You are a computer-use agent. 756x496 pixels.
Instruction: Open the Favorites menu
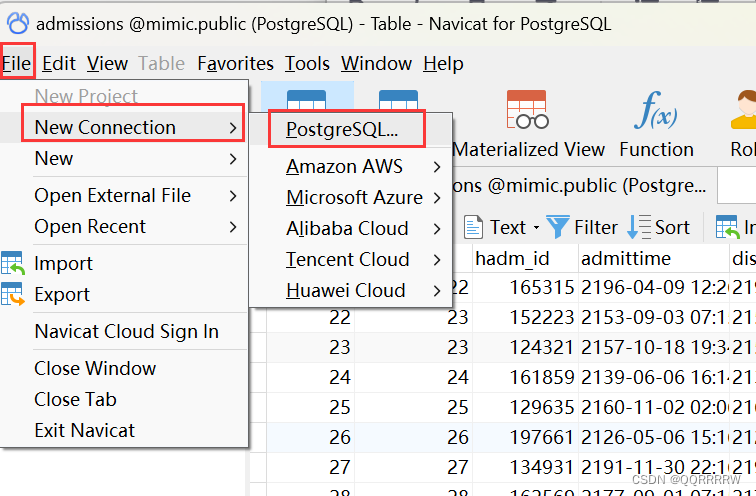click(235, 63)
